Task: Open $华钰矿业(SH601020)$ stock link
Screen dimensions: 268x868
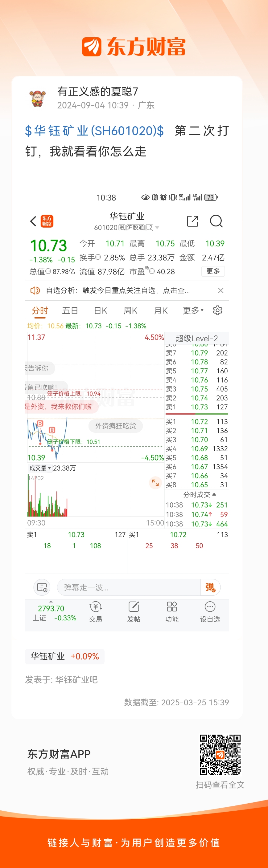Action: tap(94, 131)
